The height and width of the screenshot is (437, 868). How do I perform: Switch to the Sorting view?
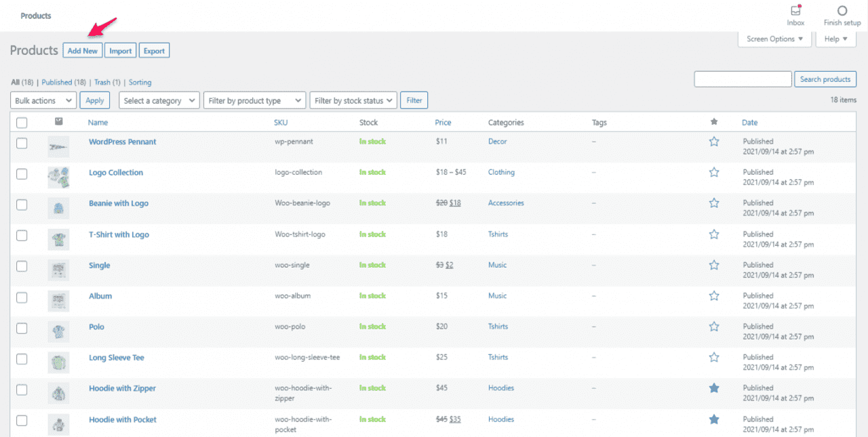coord(140,82)
